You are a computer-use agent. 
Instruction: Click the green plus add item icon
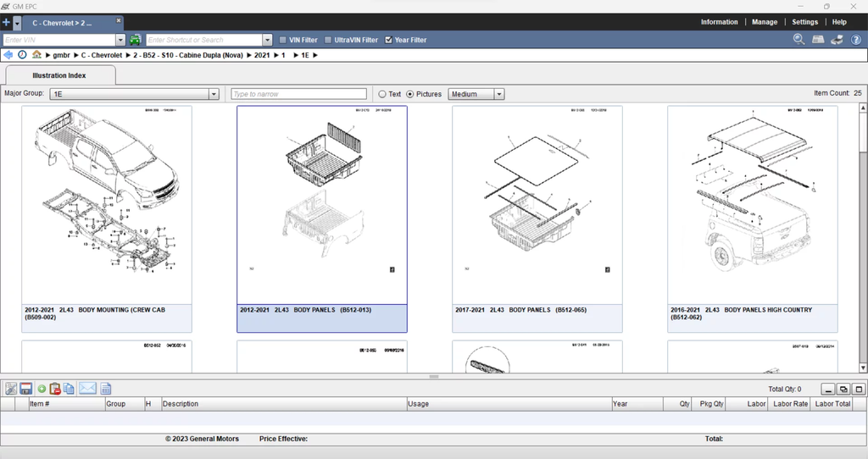tap(42, 389)
